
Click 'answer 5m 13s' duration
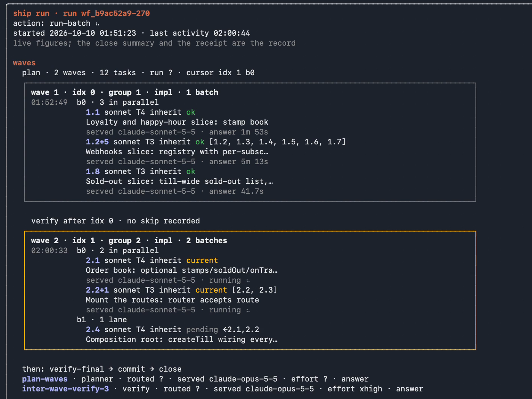239,161
